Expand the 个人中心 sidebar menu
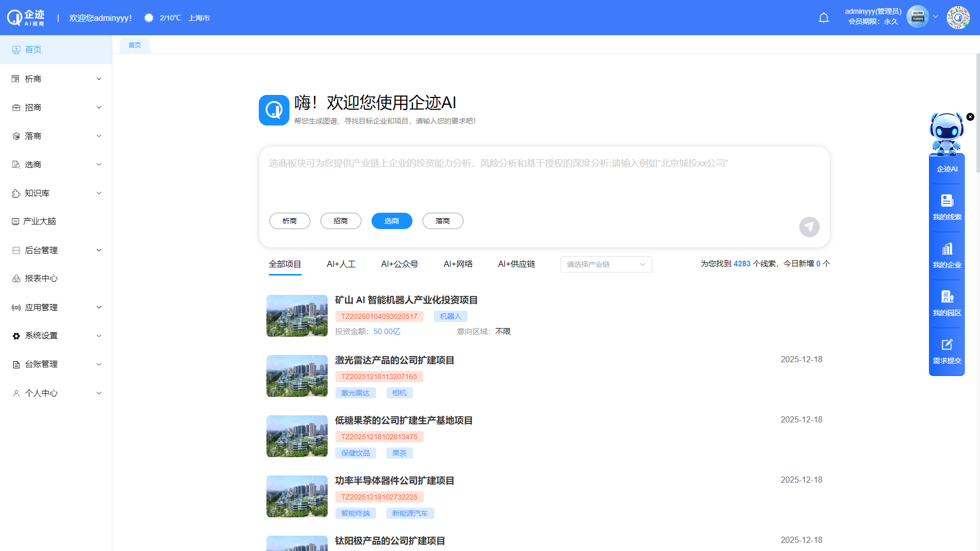The width and height of the screenshot is (980, 551). pos(41,393)
